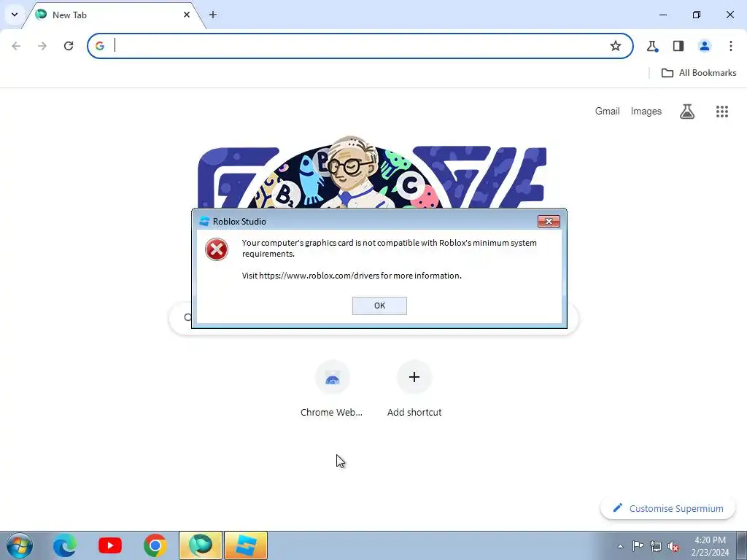Open Google Images link
The image size is (747, 560).
tap(646, 111)
